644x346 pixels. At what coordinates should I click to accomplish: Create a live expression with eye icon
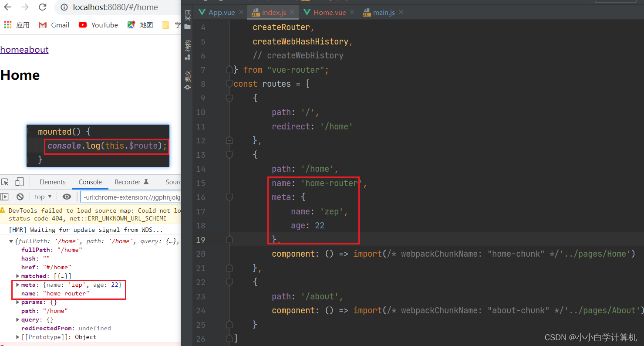67,197
